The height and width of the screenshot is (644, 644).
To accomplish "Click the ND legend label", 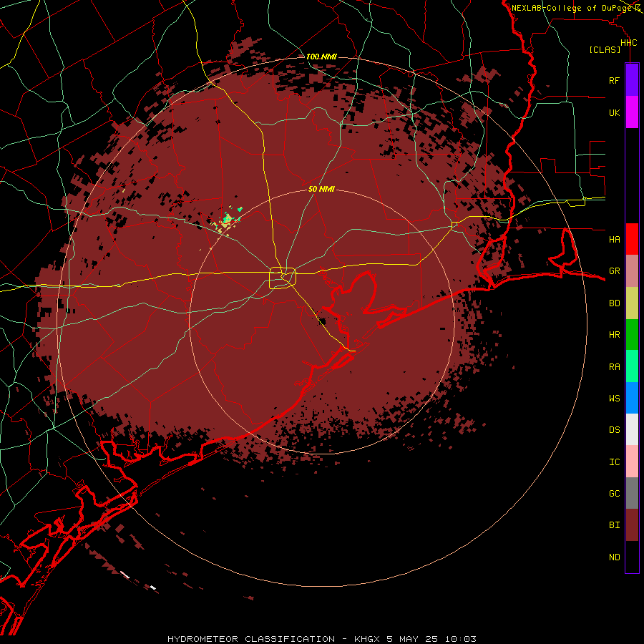I will [x=614, y=557].
